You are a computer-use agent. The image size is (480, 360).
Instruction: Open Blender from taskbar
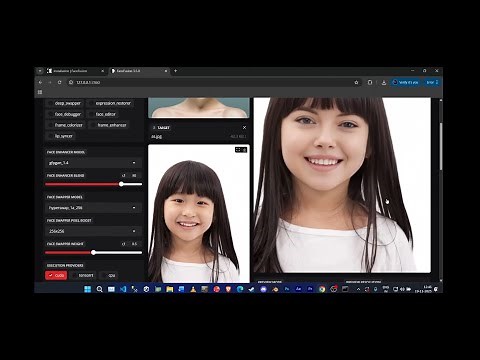point(275,289)
